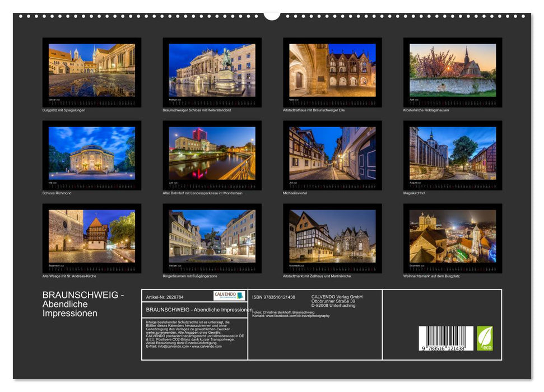The height and width of the screenshot is (392, 544).
Task: Click the www.calvendo.com link
Action: click(207, 346)
